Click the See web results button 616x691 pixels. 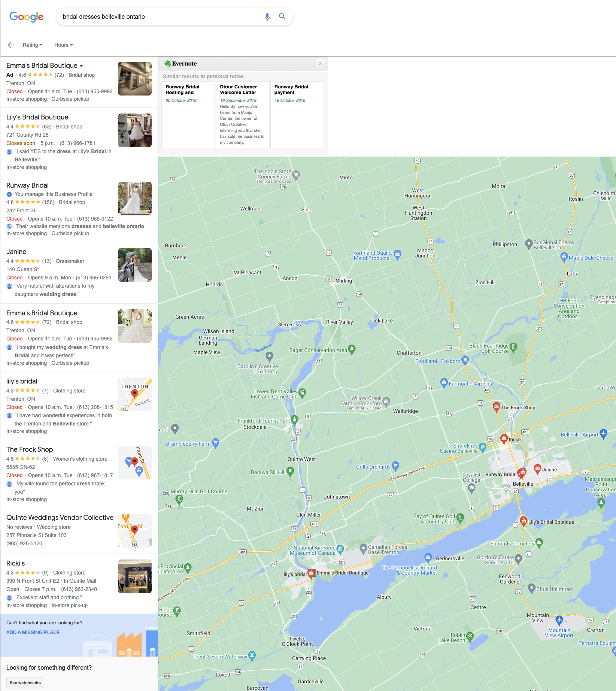coord(25,683)
